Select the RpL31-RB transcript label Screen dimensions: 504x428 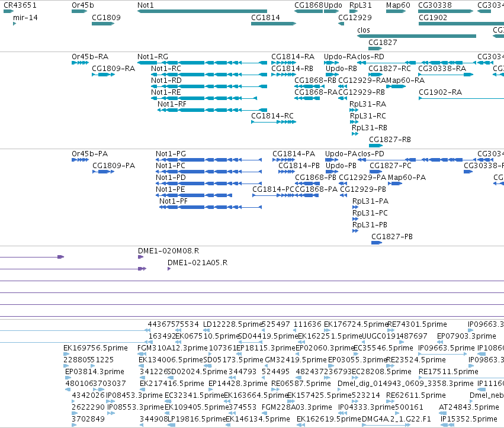click(370, 127)
